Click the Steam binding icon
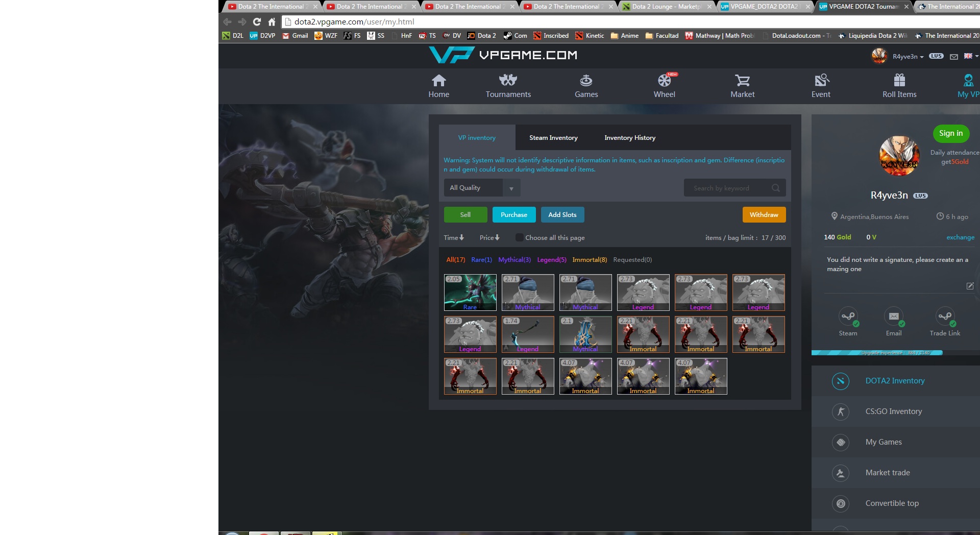Viewport: 980px width, 535px height. pos(848,317)
